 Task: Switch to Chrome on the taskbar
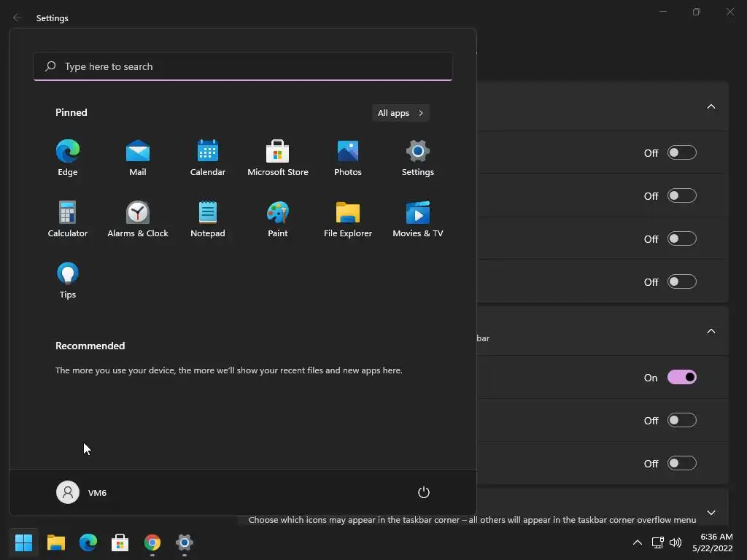152,542
